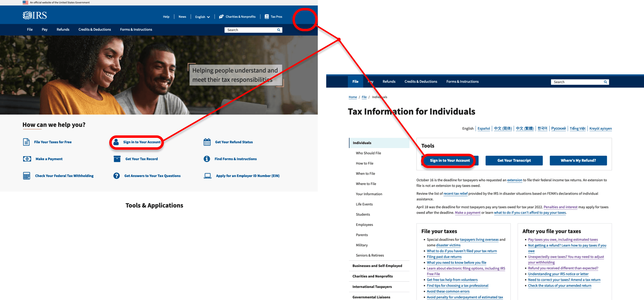Viewport: 644px width, 300px height.
Task: Click the document icon beside File Your Taxes for Free
Action: 26,142
